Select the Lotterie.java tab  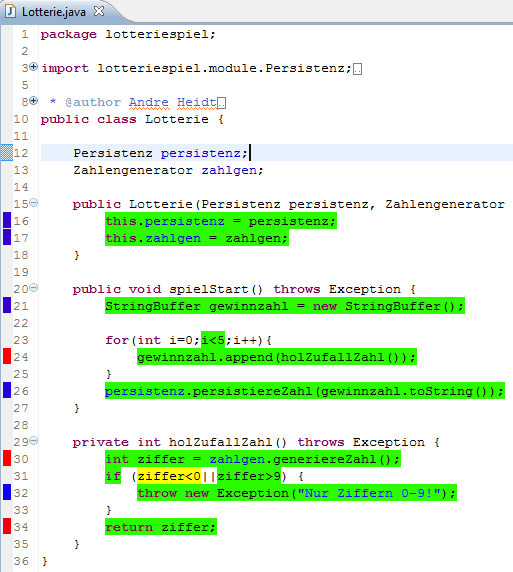coord(54,12)
